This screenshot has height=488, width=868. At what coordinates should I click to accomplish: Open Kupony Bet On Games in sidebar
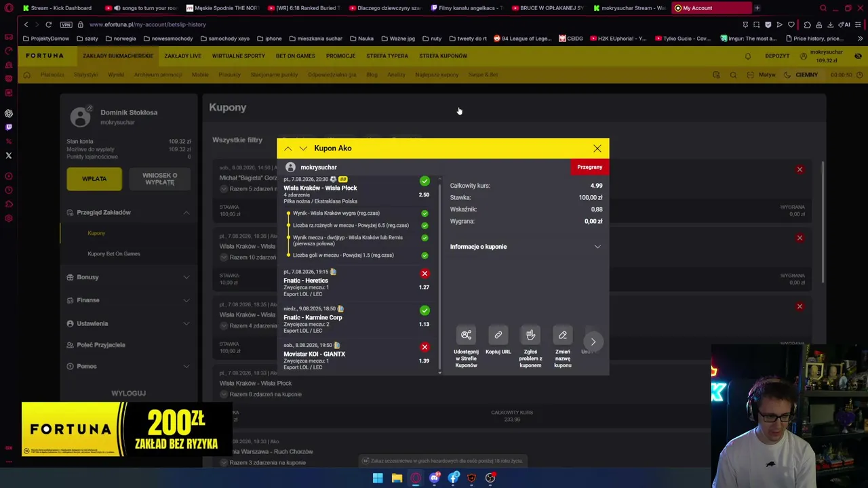point(114,253)
